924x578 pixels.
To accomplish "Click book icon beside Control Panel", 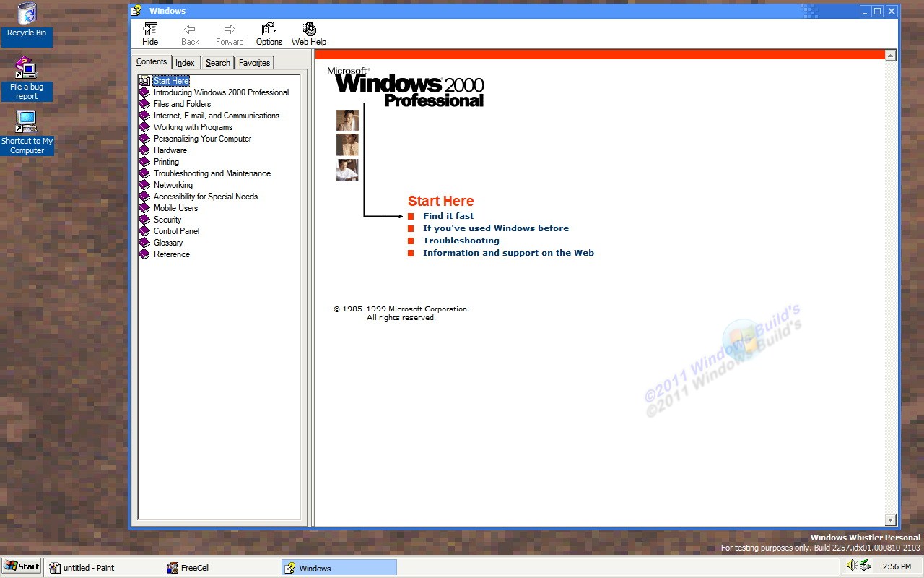I will (144, 231).
